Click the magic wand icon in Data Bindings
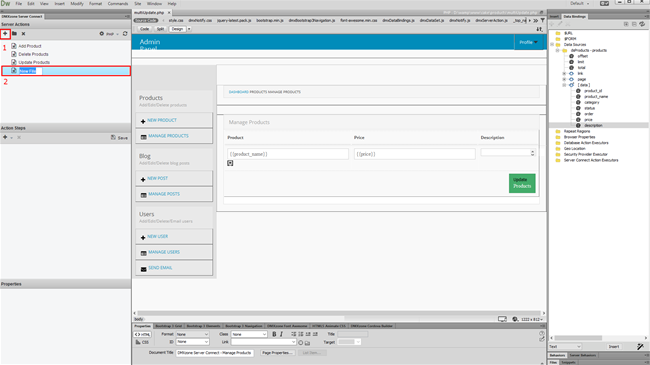The height and width of the screenshot is (365, 650). pyautogui.click(x=640, y=346)
